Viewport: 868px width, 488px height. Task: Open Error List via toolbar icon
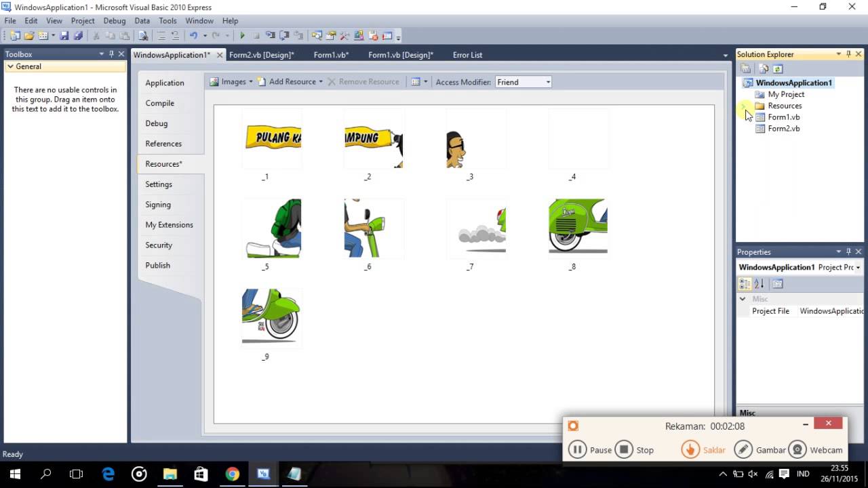[373, 36]
